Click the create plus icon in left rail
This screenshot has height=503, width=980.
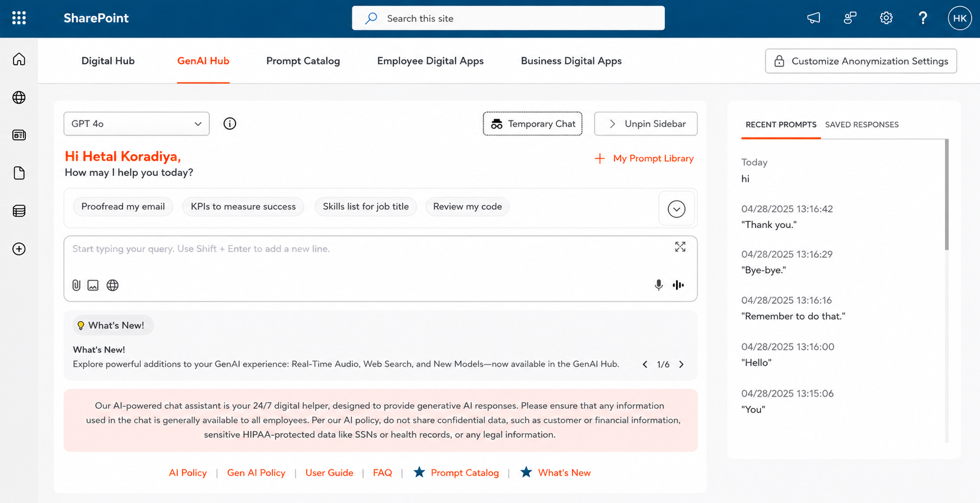(19, 249)
